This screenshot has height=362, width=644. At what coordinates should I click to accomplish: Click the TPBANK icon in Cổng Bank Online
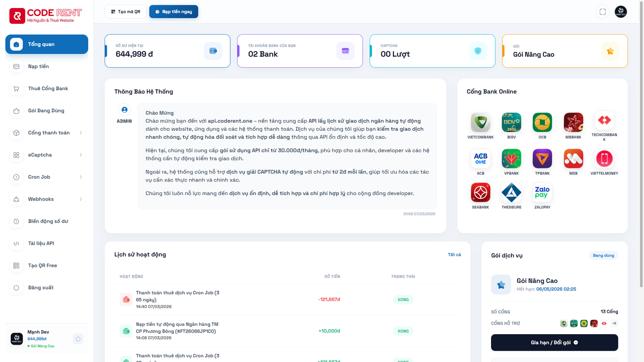coord(542,159)
